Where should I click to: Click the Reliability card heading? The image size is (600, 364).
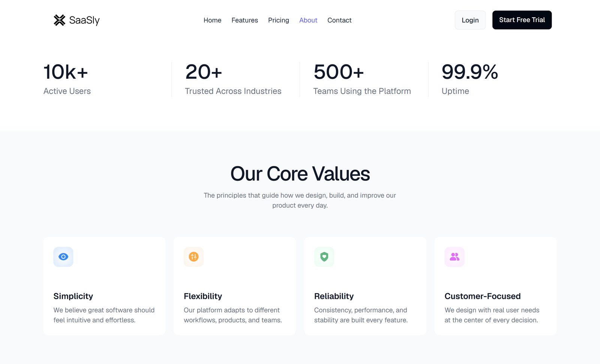[334, 296]
